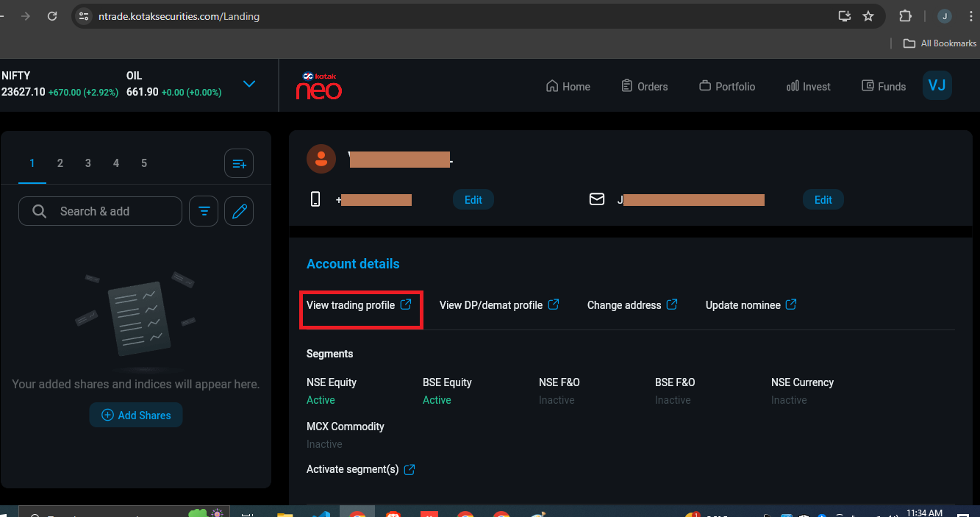Open the Funds section
This screenshot has width=980, height=517.
point(883,87)
